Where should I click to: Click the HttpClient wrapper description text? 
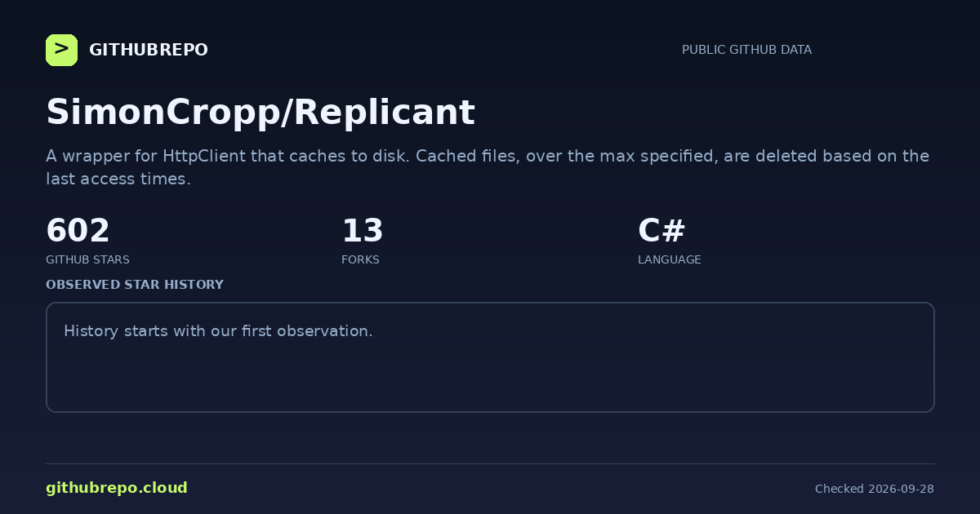coord(488,167)
